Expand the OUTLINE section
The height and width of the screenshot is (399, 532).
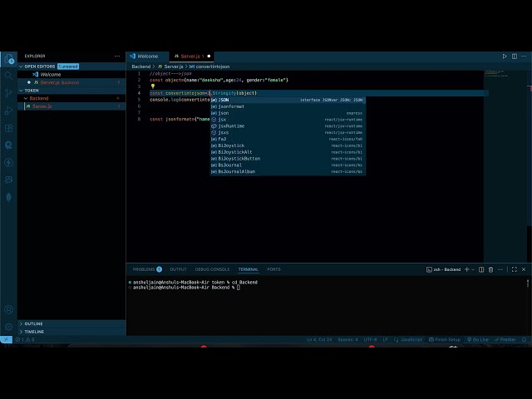pos(71,323)
